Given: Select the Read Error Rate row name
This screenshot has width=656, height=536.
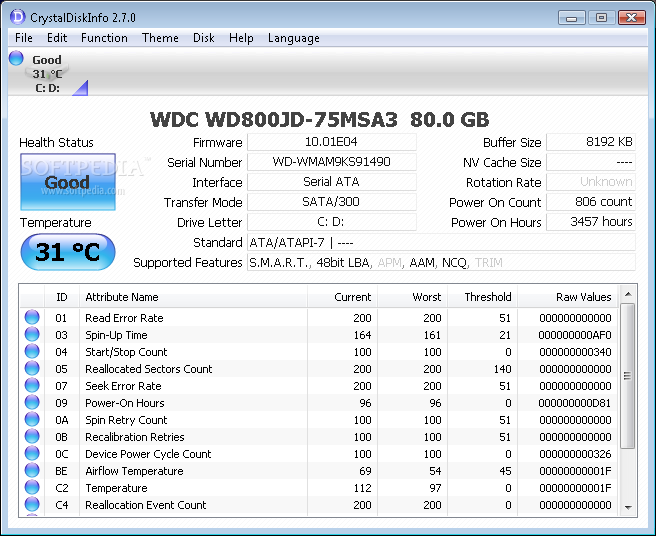Looking at the screenshot, I should 124,318.
